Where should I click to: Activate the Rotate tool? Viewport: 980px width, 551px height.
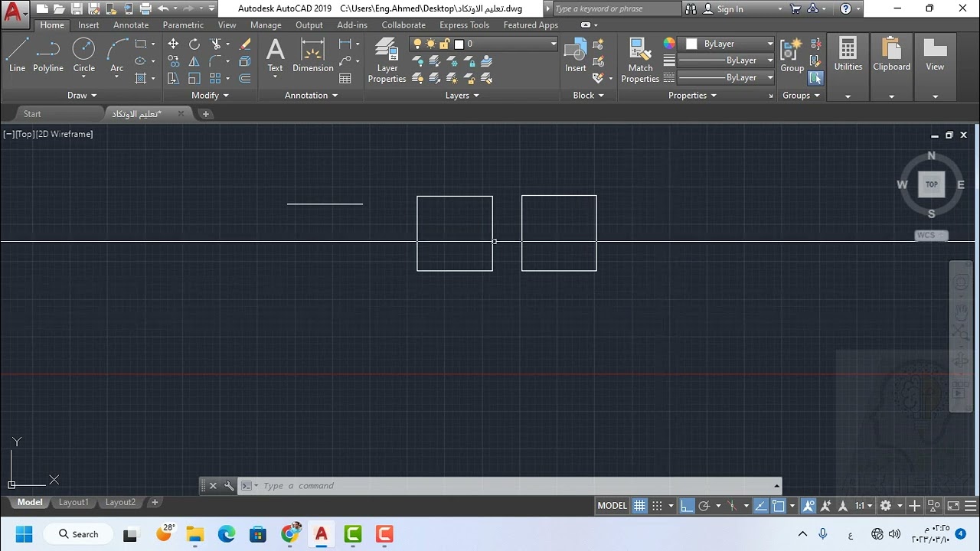194,44
